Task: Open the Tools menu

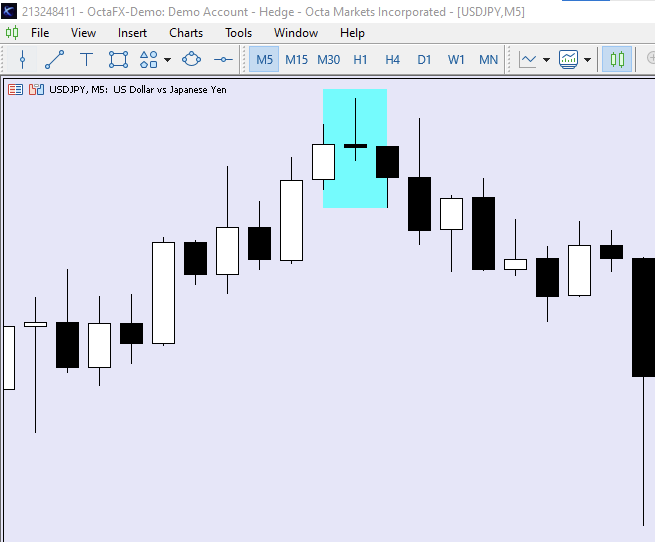Action: [239, 33]
